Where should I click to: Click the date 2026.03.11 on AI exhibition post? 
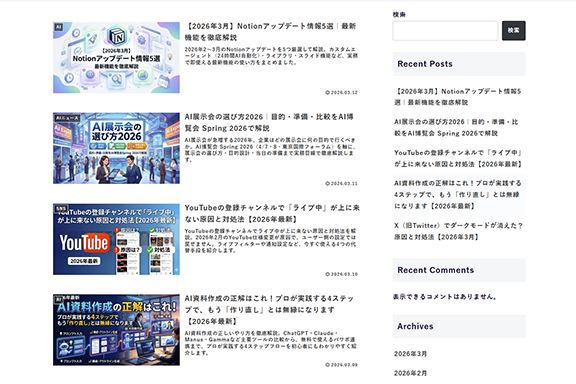[342, 183]
